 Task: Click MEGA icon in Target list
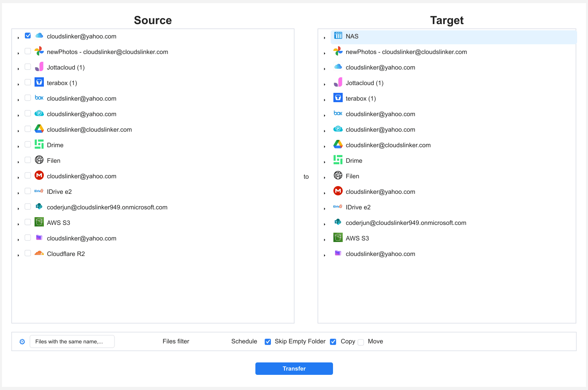(338, 191)
